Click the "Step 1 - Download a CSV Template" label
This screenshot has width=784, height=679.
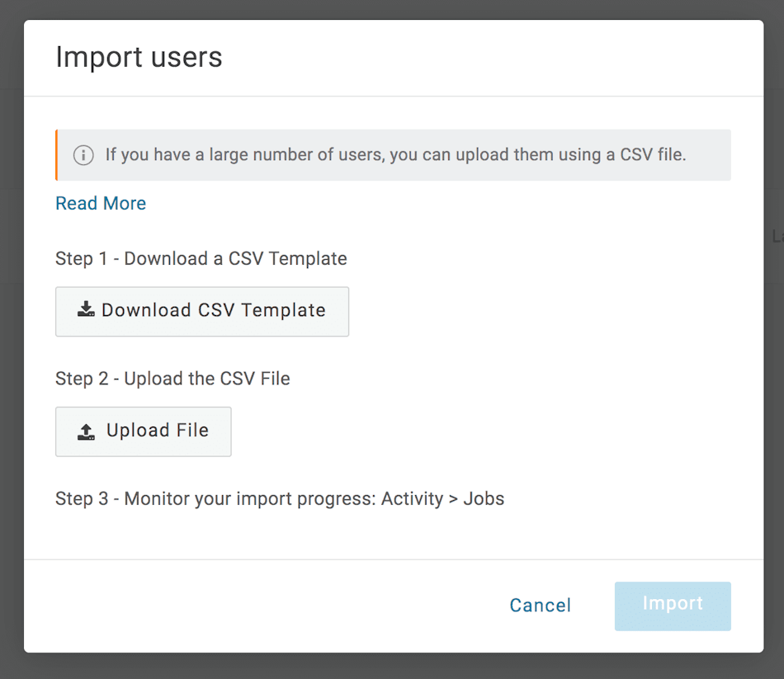tap(201, 259)
